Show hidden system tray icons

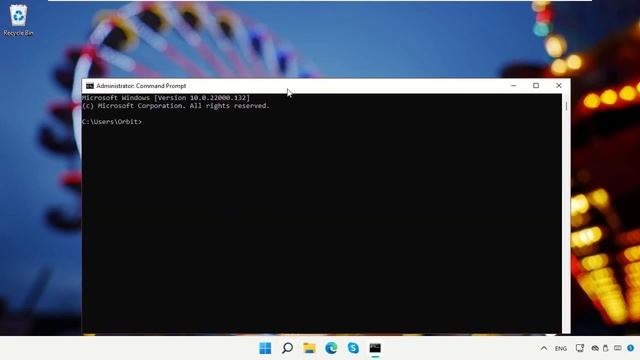[544, 348]
